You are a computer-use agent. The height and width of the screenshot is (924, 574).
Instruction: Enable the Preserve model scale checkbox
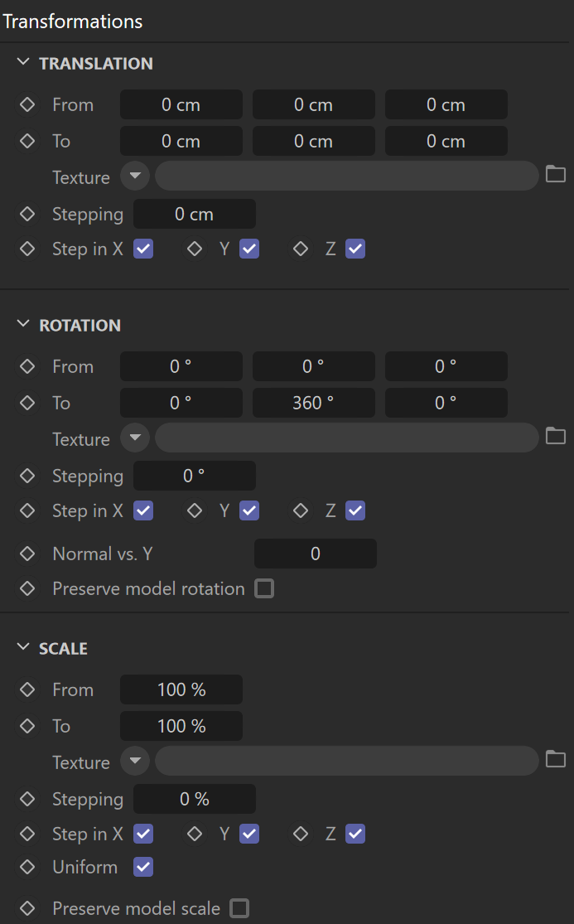(x=239, y=908)
